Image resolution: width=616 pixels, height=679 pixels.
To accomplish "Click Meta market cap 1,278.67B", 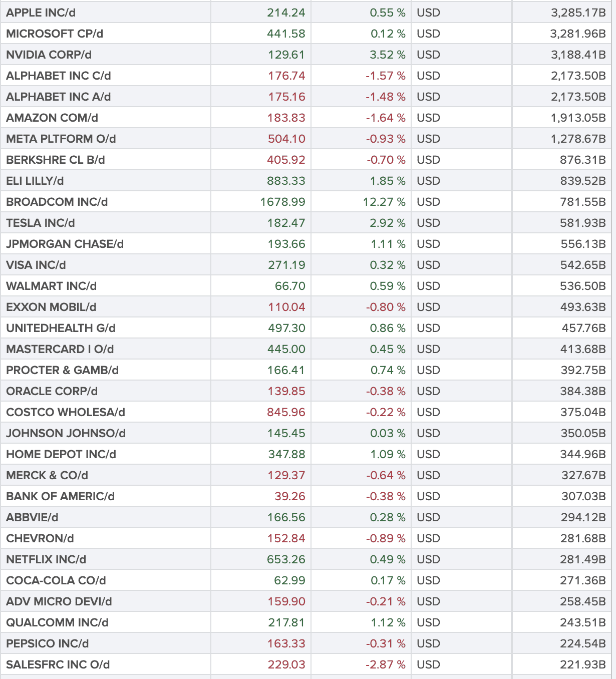I will [x=578, y=139].
